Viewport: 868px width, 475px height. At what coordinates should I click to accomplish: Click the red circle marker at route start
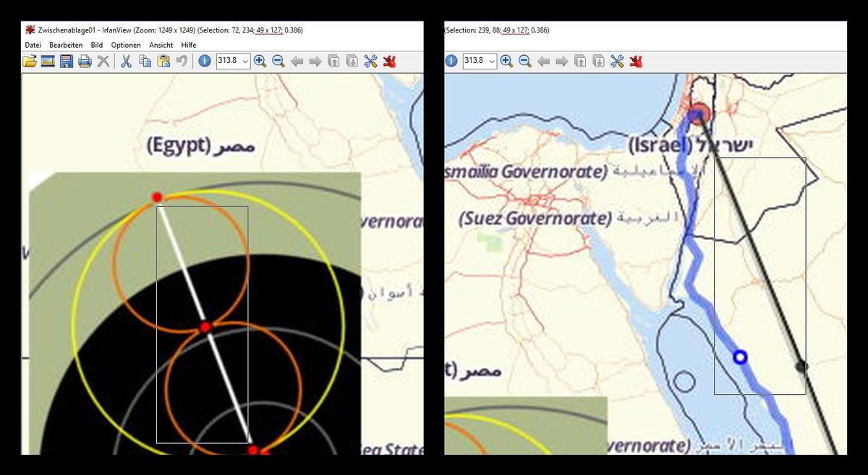click(x=699, y=114)
